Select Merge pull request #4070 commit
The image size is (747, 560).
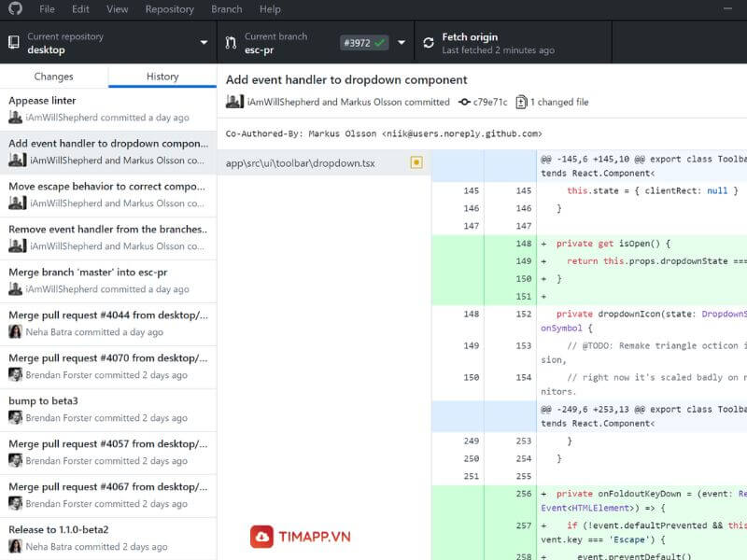108,366
